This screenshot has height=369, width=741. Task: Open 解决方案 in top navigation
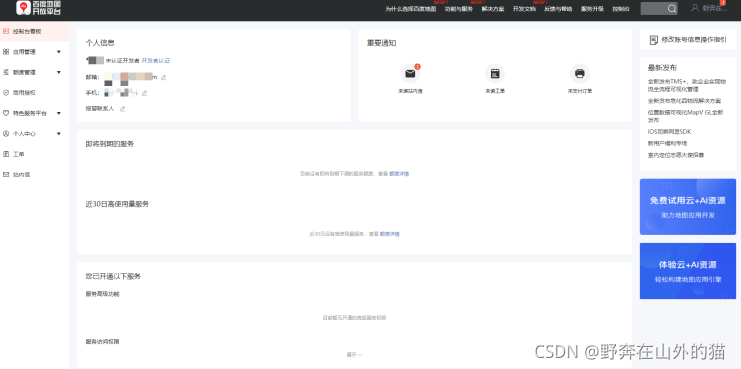(492, 9)
